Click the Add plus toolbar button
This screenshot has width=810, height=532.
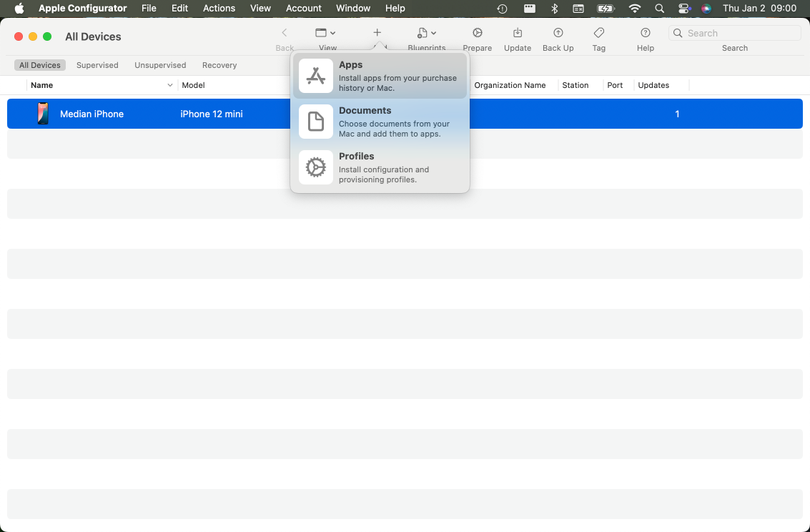tap(377, 33)
